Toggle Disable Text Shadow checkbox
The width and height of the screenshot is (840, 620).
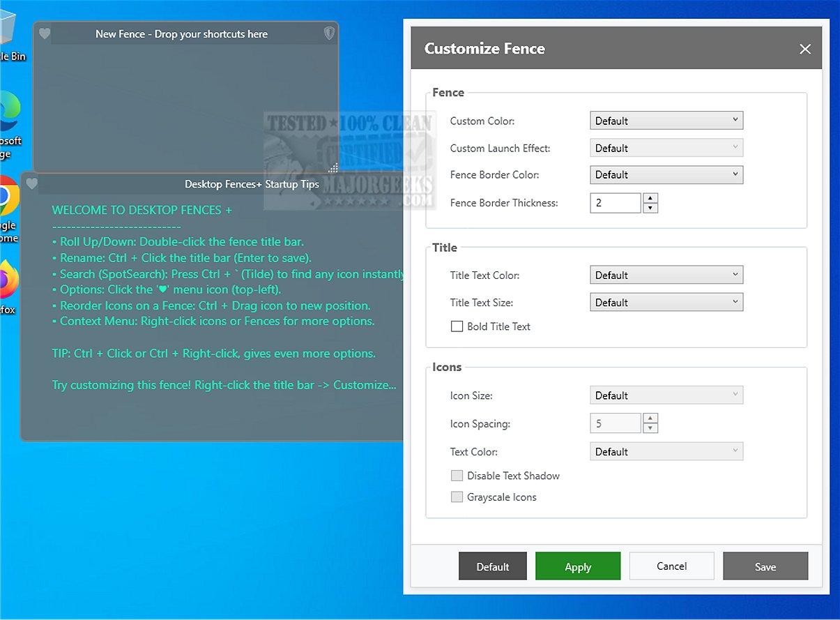pos(457,476)
